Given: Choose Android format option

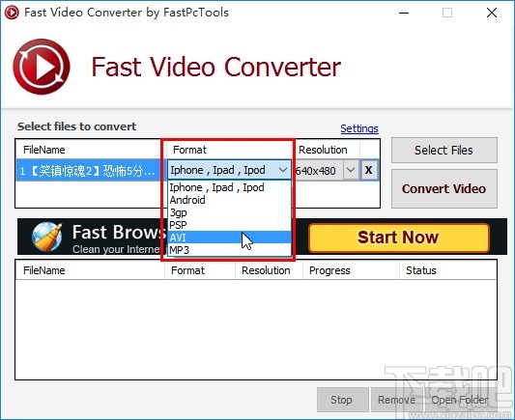Looking at the screenshot, I should pos(229,200).
